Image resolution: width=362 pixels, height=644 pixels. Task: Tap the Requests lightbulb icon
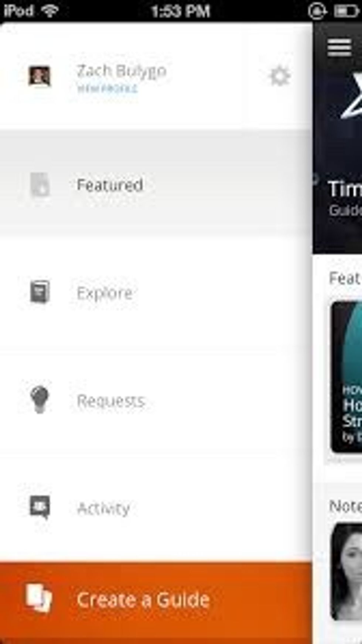40,400
